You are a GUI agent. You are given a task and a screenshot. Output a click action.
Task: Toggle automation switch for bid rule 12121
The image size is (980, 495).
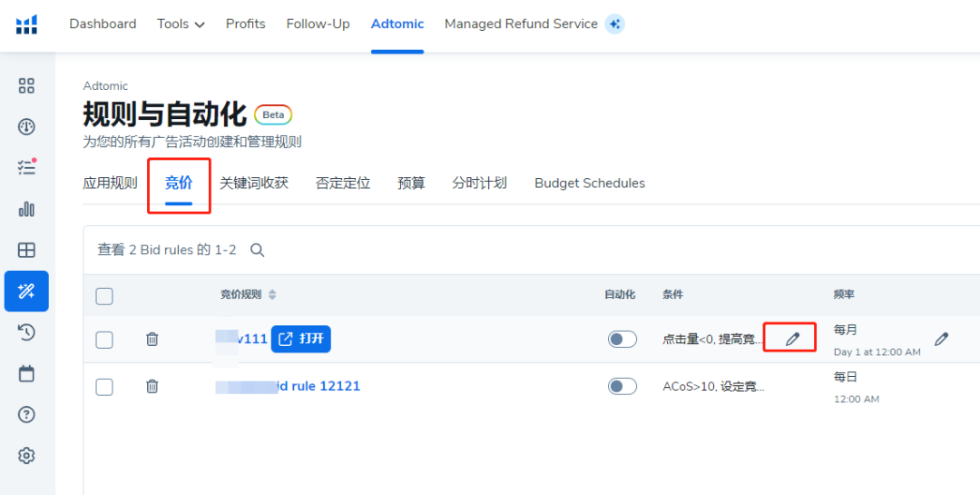click(x=622, y=386)
